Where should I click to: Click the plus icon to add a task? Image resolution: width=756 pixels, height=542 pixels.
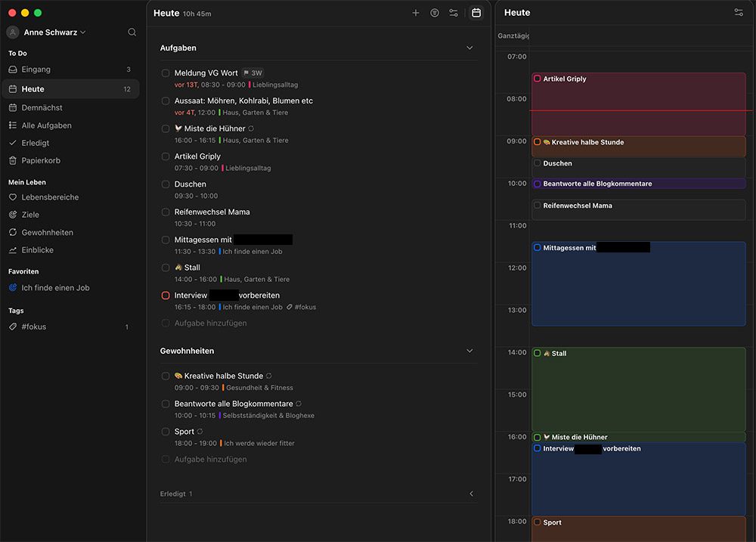(416, 12)
